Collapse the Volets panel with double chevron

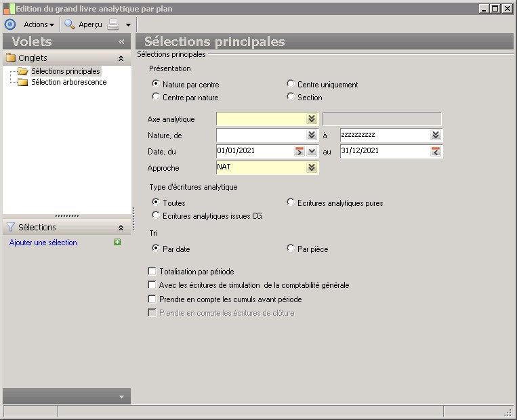[121, 42]
